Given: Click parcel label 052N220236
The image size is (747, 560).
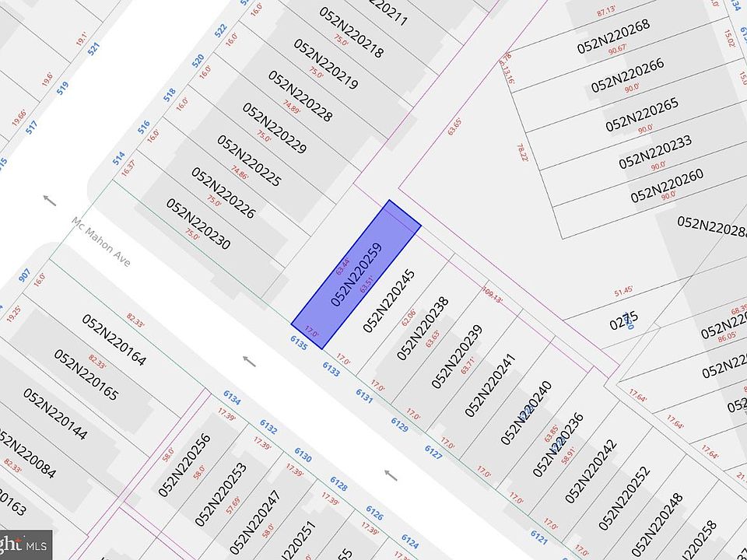Looking at the screenshot, I should point(558,444).
